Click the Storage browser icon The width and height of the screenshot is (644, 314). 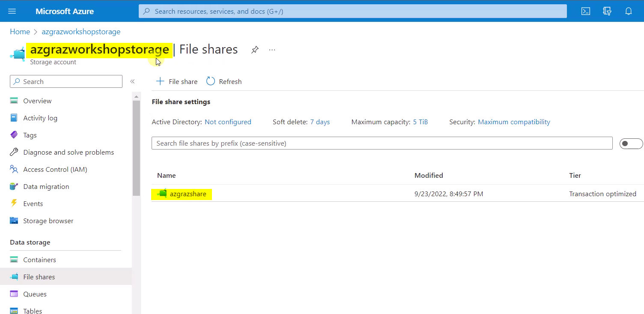(x=14, y=221)
